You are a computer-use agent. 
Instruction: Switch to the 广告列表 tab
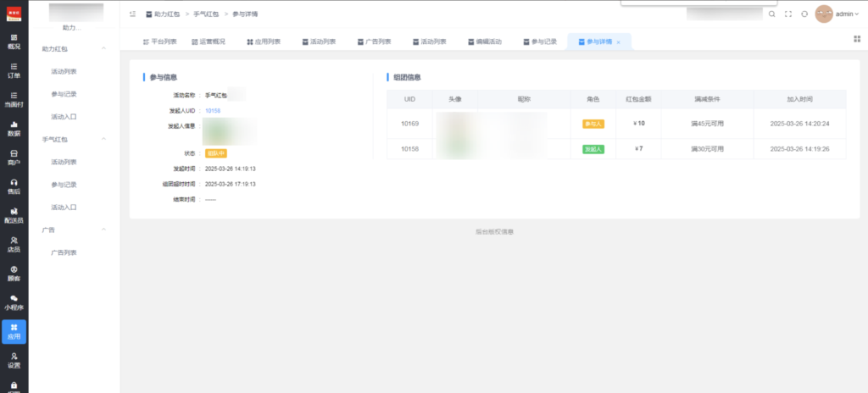pyautogui.click(x=374, y=42)
